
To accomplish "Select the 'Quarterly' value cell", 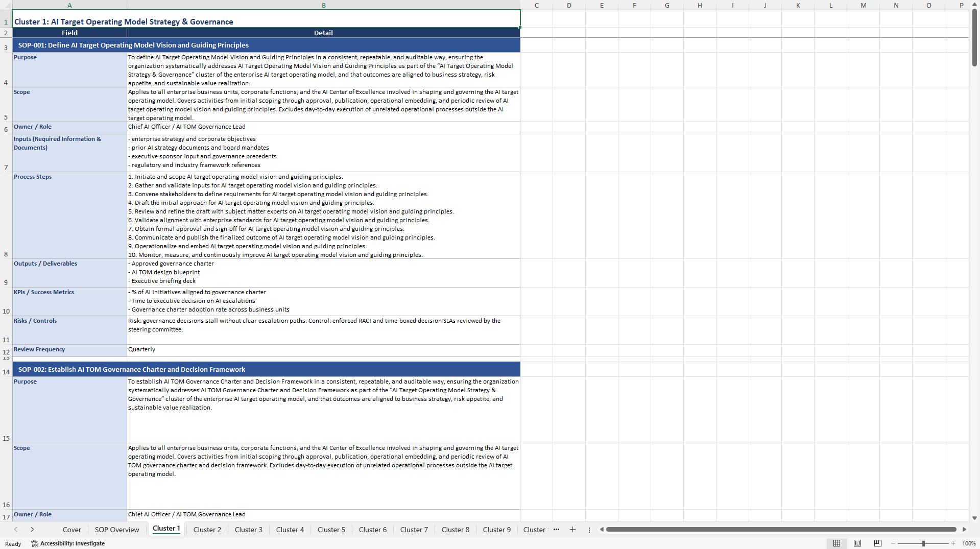I will tap(323, 350).
